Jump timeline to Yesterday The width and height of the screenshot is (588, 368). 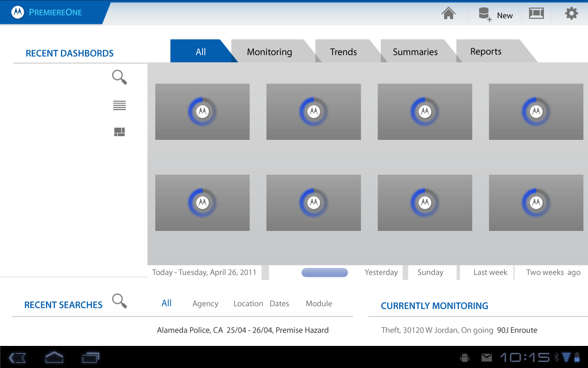(381, 272)
